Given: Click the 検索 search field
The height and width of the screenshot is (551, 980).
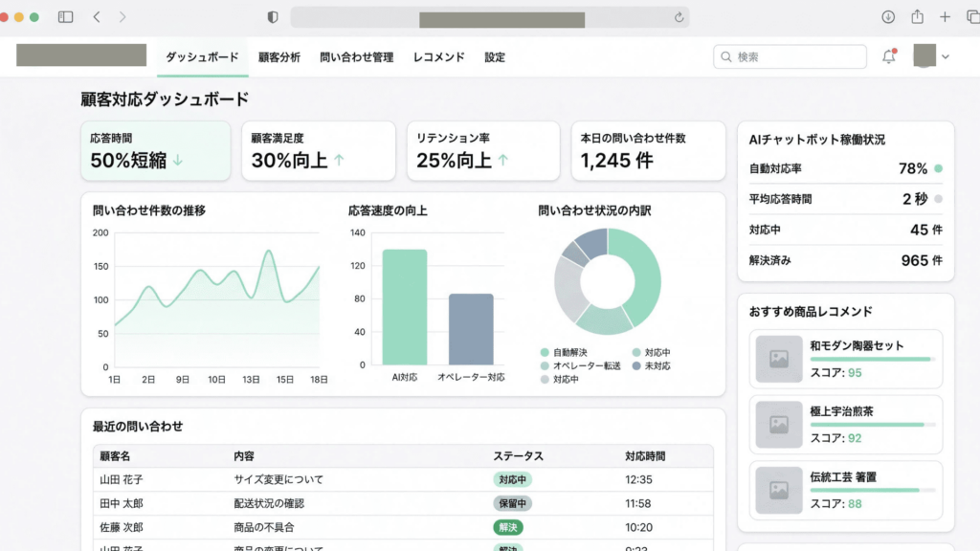Looking at the screenshot, I should pyautogui.click(x=790, y=56).
